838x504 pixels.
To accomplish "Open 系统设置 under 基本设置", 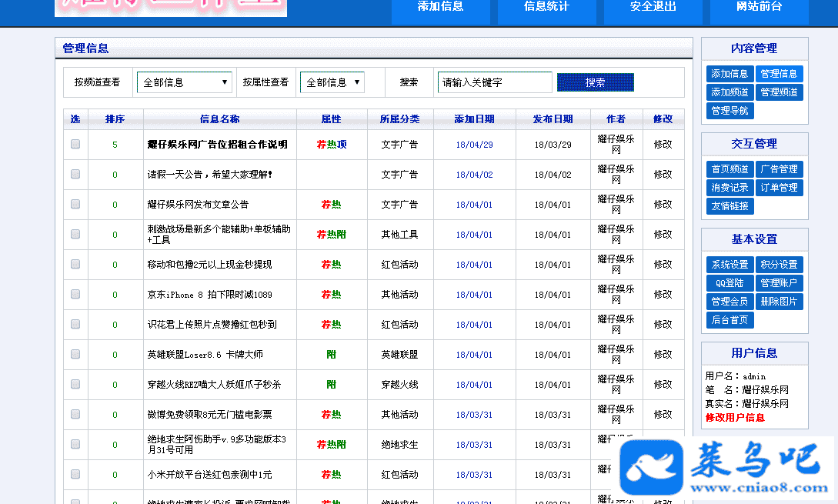I will [x=729, y=265].
